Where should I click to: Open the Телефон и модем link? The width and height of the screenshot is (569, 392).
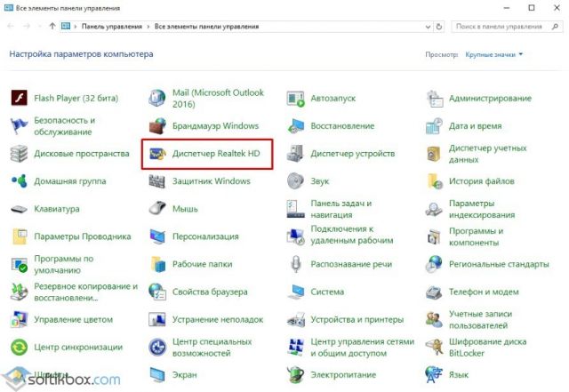point(484,292)
